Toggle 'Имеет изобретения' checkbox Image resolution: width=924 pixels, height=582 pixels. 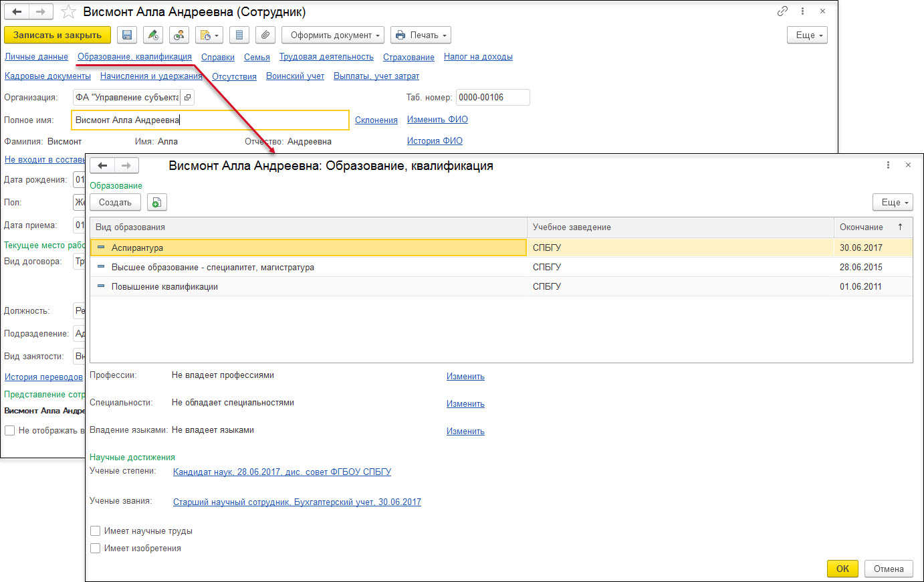click(95, 548)
